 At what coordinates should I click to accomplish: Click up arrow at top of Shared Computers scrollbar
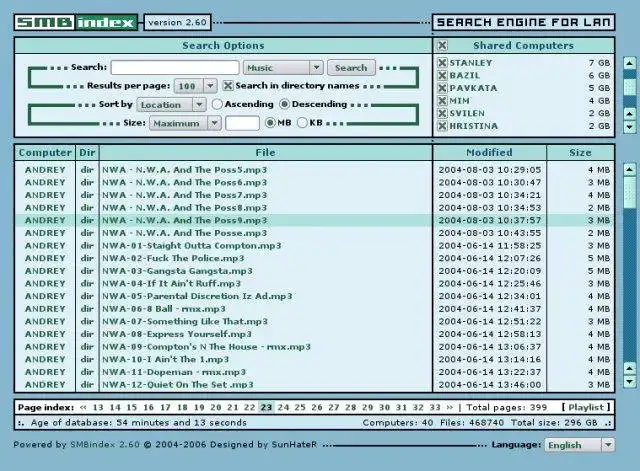click(x=630, y=63)
